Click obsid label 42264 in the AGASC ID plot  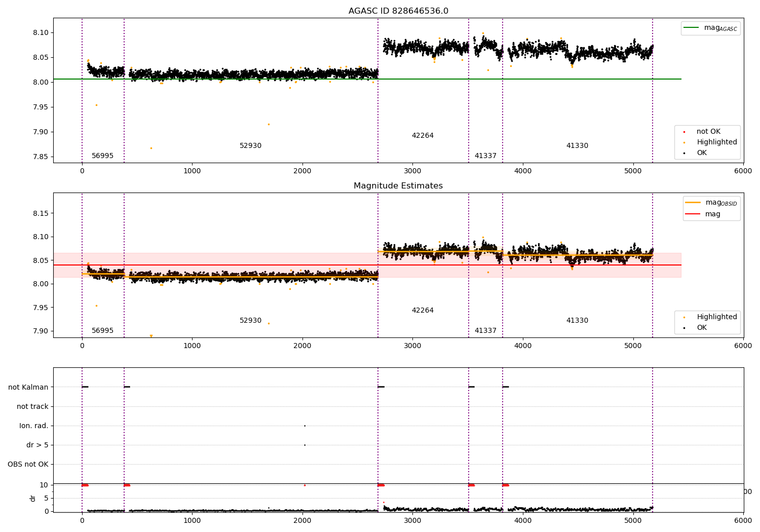click(423, 136)
